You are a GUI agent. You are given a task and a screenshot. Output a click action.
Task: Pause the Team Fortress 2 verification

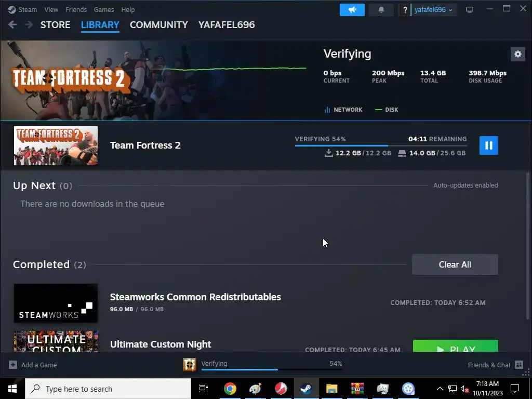(x=488, y=145)
